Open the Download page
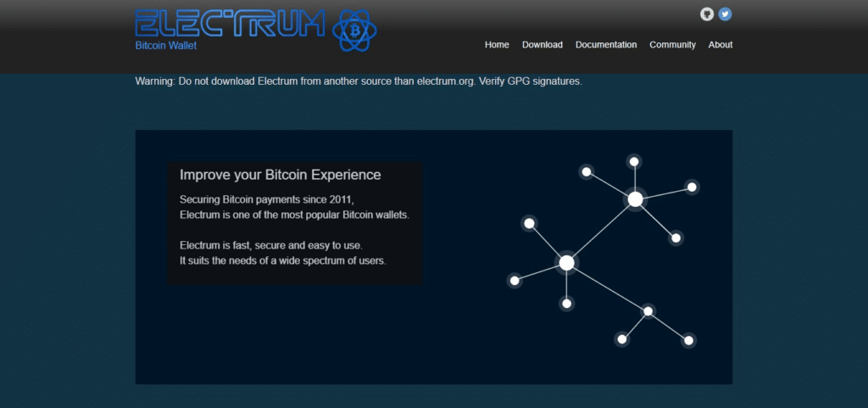868x408 pixels. point(542,45)
